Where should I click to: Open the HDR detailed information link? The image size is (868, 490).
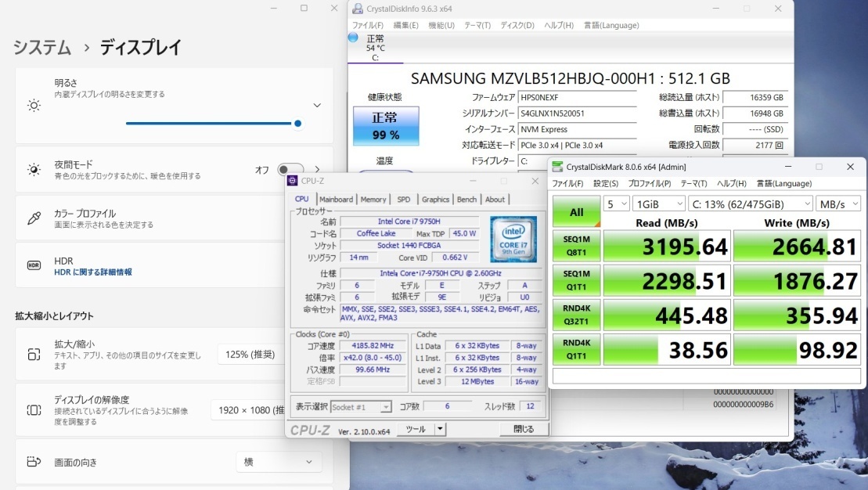point(92,272)
